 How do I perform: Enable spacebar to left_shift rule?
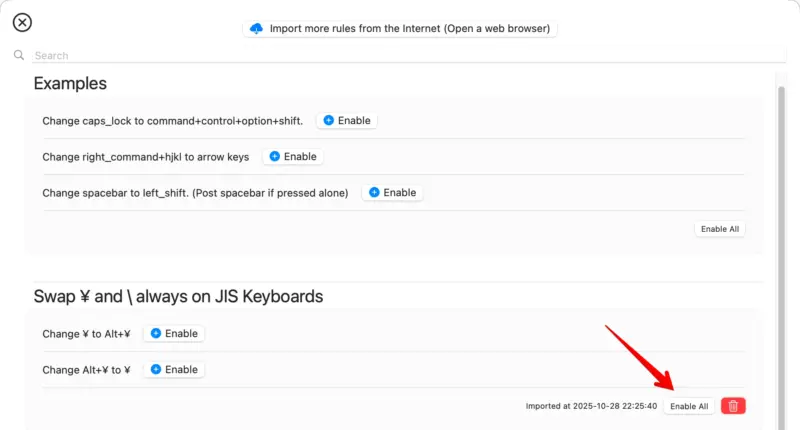point(392,192)
